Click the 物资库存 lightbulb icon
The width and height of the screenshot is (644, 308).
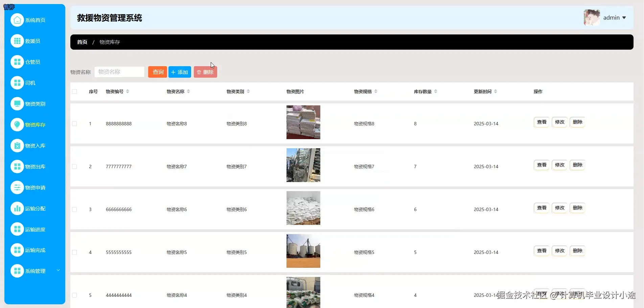tap(17, 125)
